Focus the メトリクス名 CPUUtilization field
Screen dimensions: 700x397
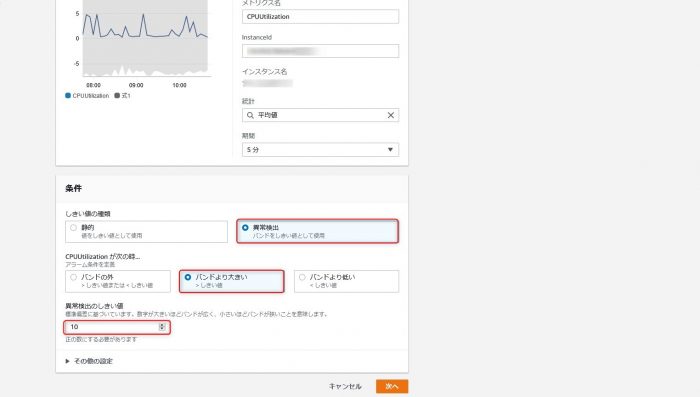pos(320,17)
